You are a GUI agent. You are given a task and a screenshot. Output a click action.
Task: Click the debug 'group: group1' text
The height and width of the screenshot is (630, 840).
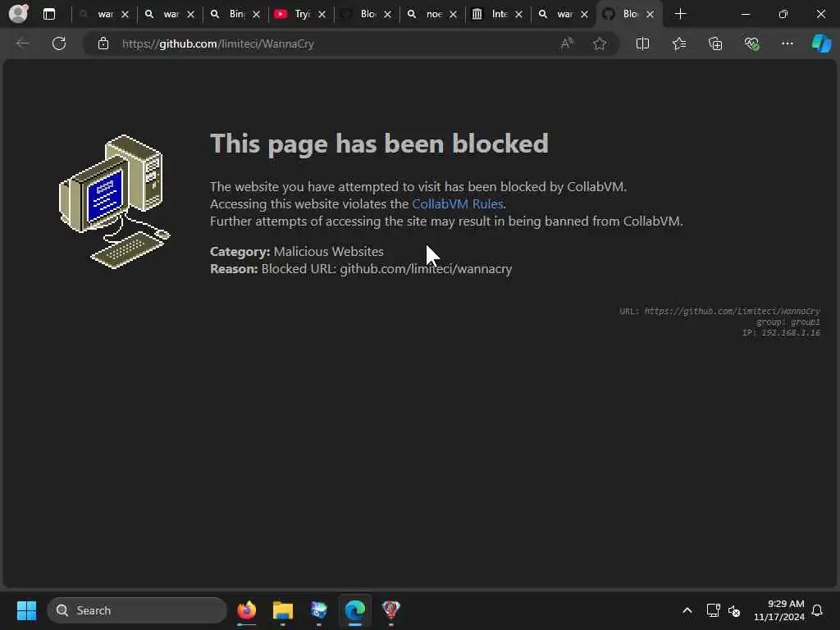pyautogui.click(x=788, y=322)
